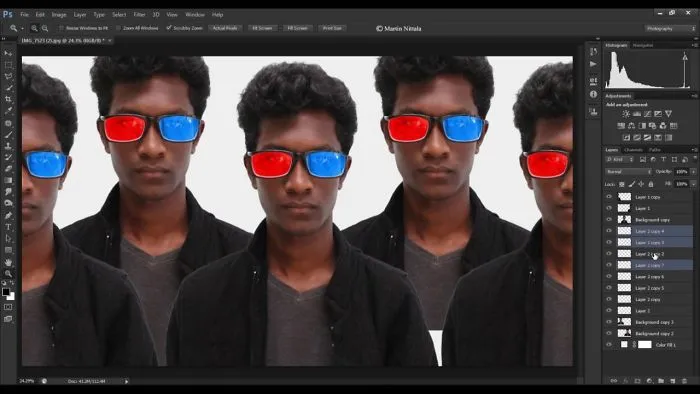This screenshot has height=394, width=700.
Task: Click the Zoom In magnifier option
Action: [34, 28]
